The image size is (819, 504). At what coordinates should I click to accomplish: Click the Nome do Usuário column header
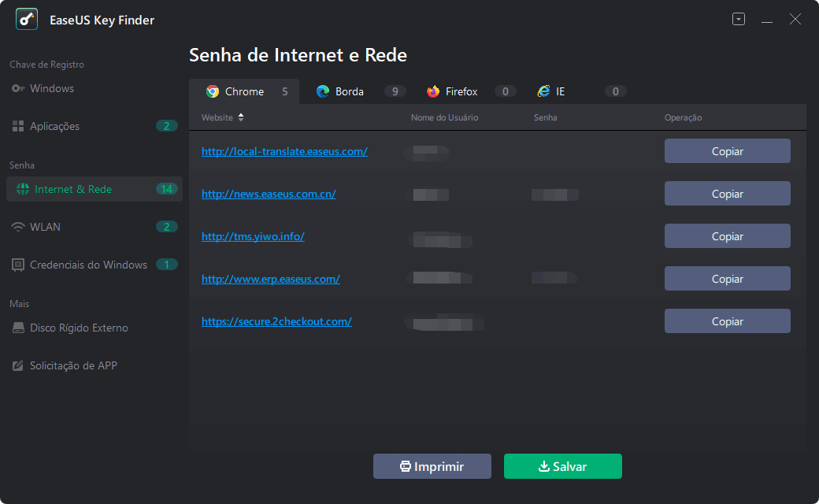tap(444, 117)
